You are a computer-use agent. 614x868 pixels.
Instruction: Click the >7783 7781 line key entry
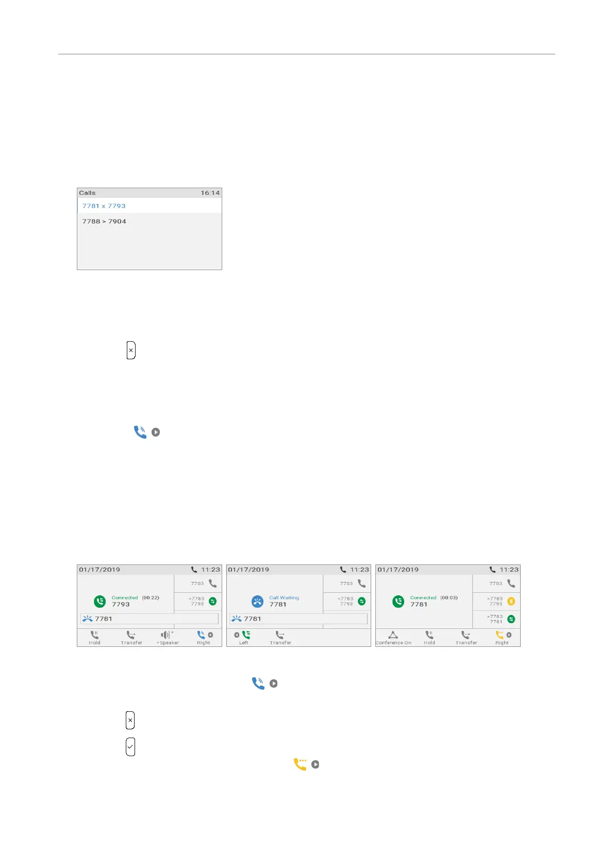496,619
